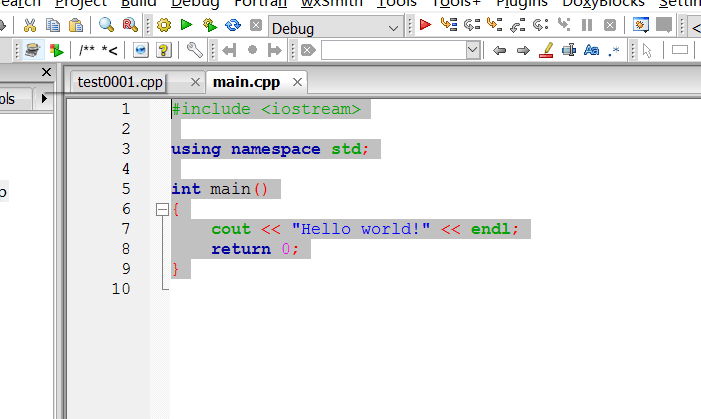
Task: Open the Tools+ menu
Action: [x=456, y=4]
